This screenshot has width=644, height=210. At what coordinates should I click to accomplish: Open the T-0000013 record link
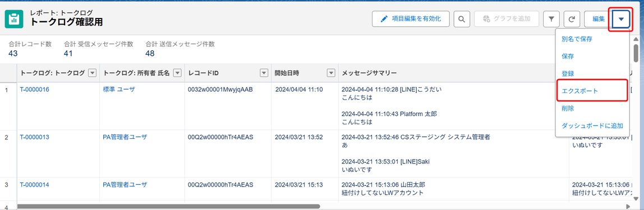point(35,137)
